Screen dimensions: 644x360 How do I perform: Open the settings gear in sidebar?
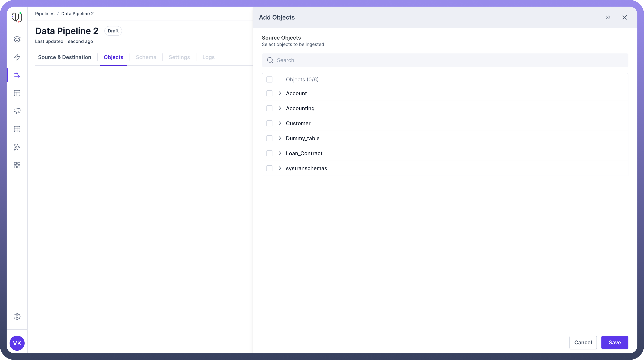point(17,317)
